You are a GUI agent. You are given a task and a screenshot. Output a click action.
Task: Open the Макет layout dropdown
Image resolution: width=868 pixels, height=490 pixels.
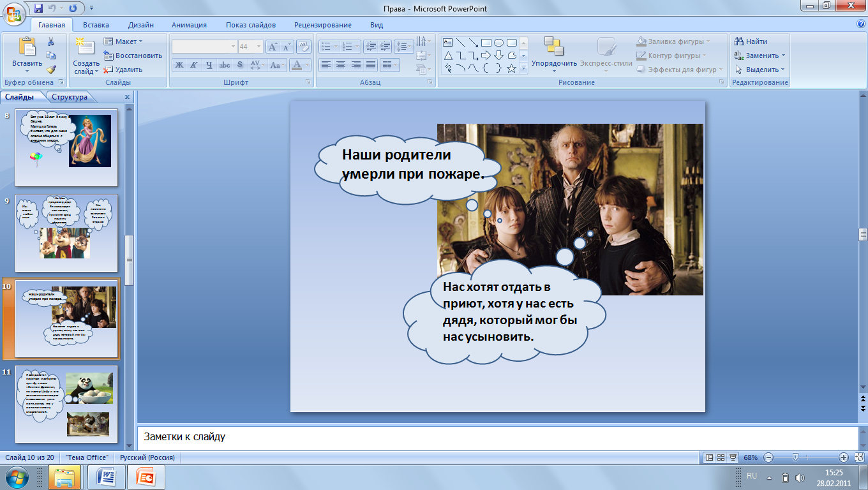point(124,41)
